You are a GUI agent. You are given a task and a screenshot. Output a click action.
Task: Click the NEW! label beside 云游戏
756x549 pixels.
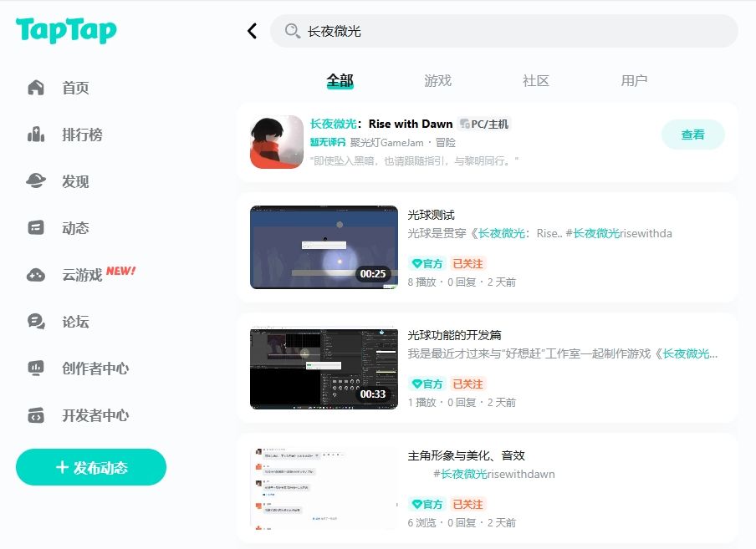[x=121, y=271]
